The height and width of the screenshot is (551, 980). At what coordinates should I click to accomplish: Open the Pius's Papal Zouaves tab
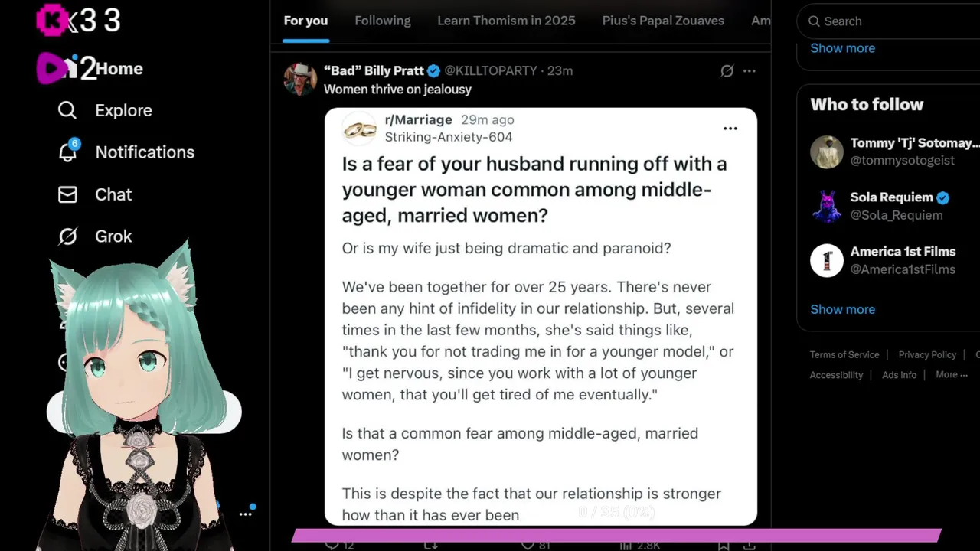(663, 21)
